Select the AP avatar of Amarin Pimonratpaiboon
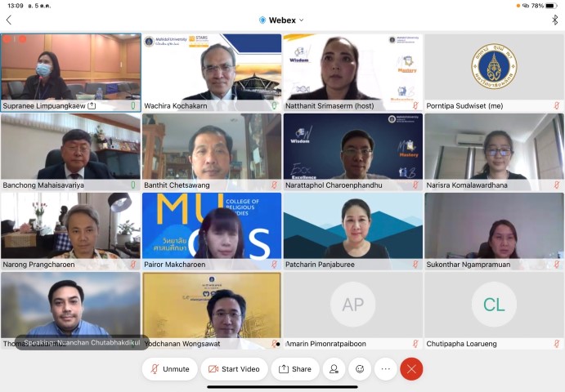Image resolution: width=565 pixels, height=392 pixels. [352, 305]
